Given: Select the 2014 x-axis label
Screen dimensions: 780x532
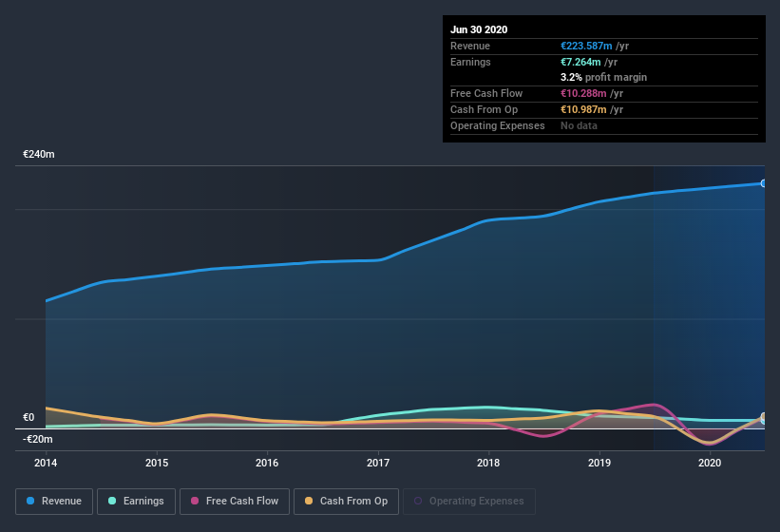Looking at the screenshot, I should click(46, 463).
